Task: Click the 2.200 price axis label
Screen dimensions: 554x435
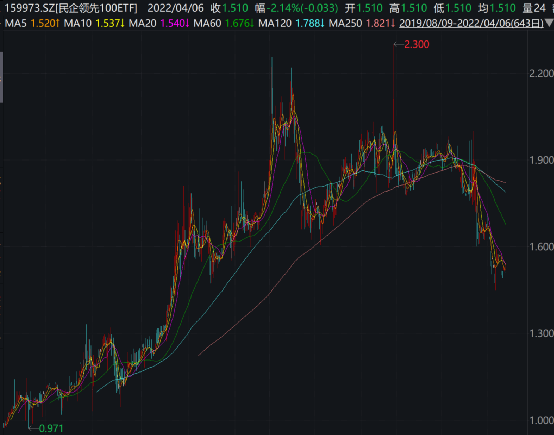Action: tap(541, 73)
